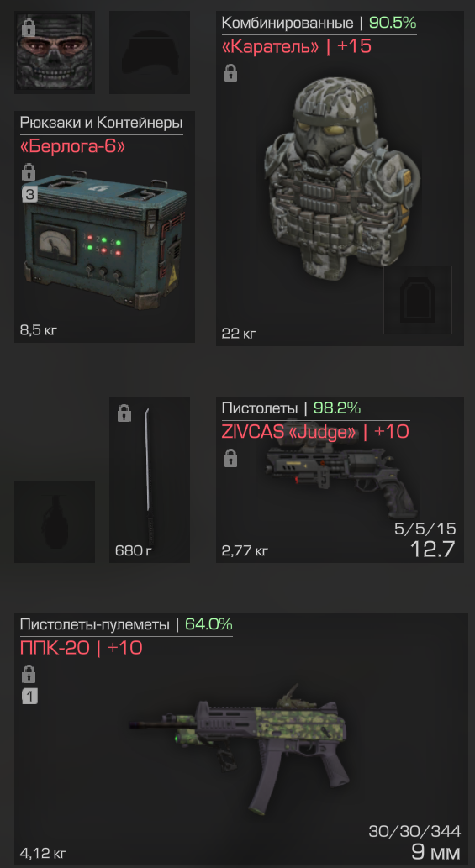
Task: Select the empty grenade slot
Action: pos(55,522)
